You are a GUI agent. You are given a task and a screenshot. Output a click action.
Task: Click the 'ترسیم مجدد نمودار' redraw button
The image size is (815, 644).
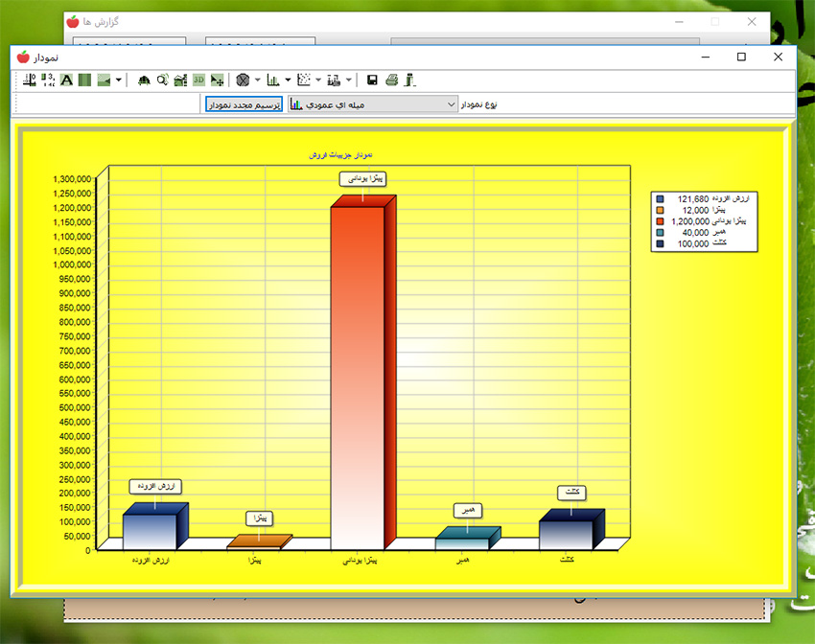(x=244, y=103)
